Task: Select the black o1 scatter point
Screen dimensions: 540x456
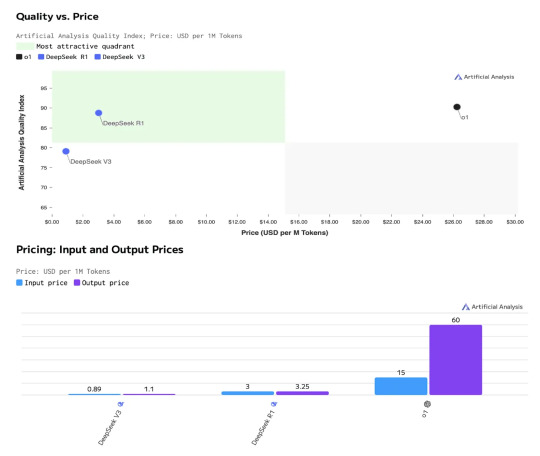Action: point(457,107)
